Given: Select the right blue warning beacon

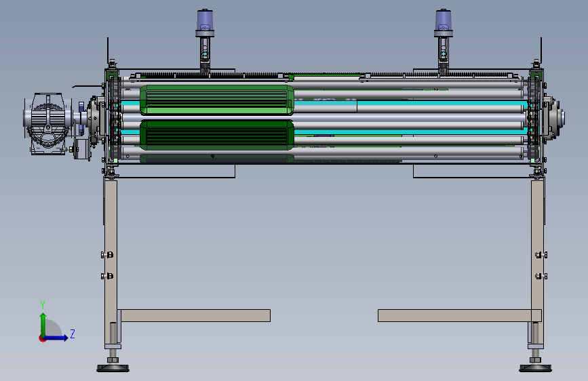Looking at the screenshot, I should click(x=444, y=23).
